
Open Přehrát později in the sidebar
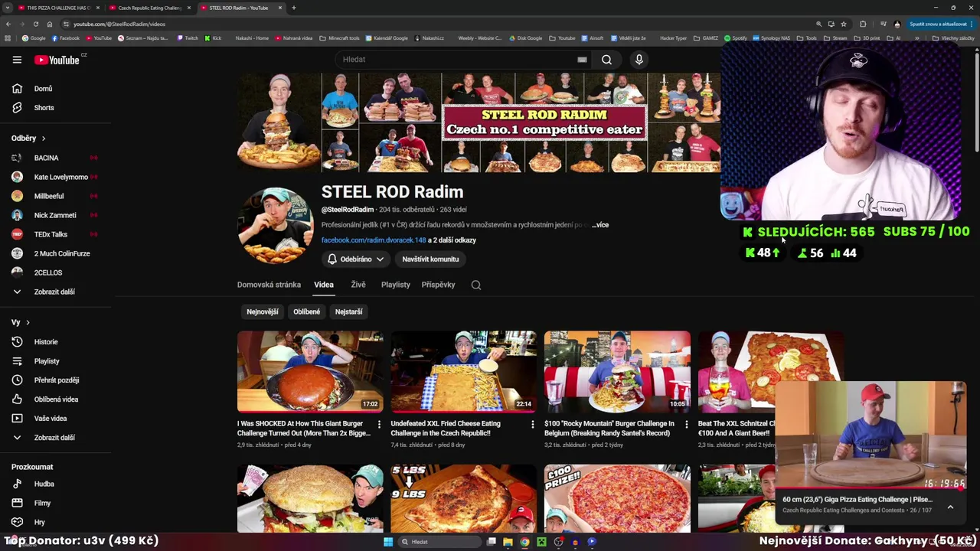click(57, 380)
